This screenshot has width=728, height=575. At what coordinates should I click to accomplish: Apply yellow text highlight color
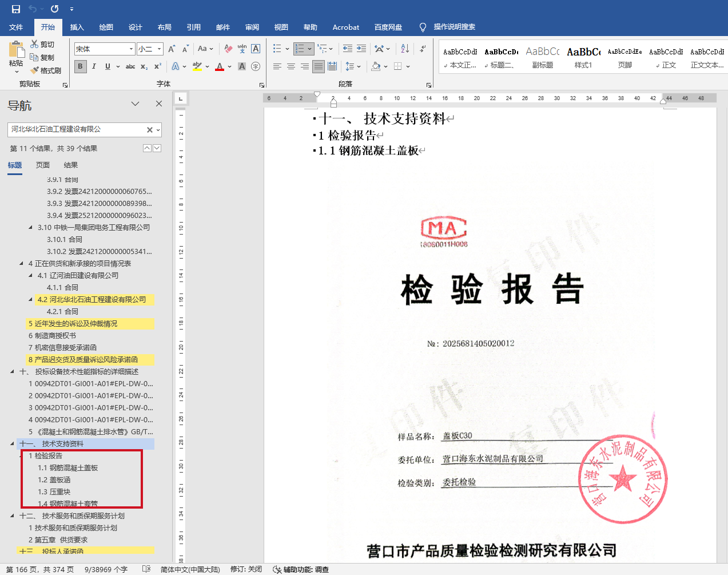pyautogui.click(x=197, y=66)
